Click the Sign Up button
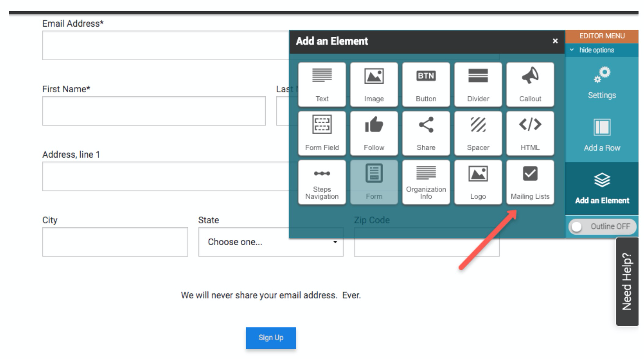 [271, 338]
